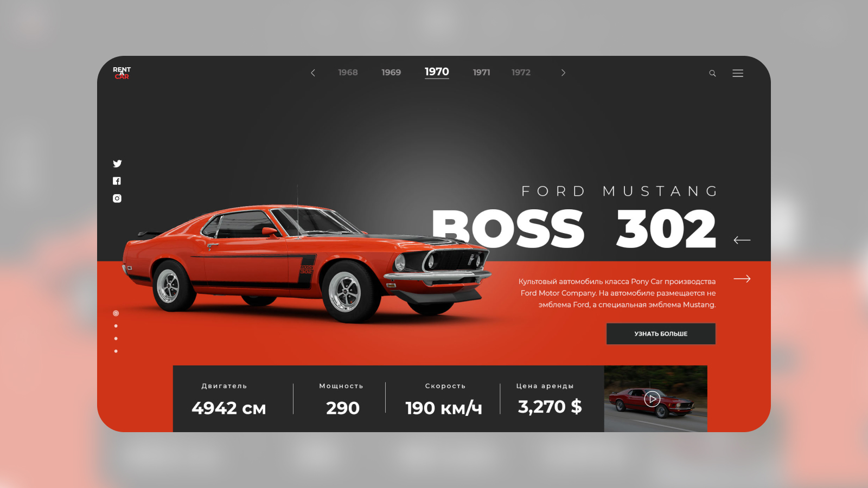
Task: Choose the 1971 year tab
Action: pyautogui.click(x=481, y=73)
